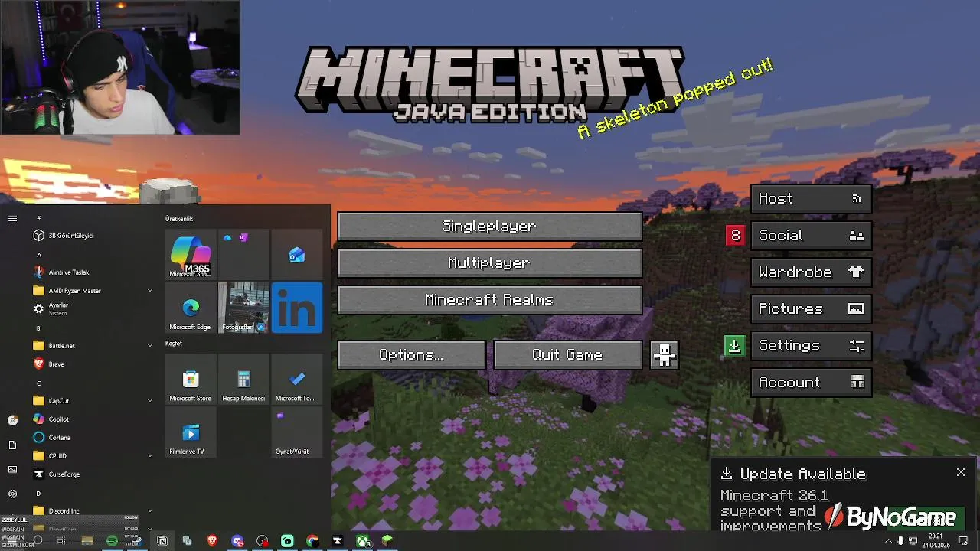The image size is (980, 551).
Task: Open Singleplayer in the Minecraft menu
Action: (490, 227)
